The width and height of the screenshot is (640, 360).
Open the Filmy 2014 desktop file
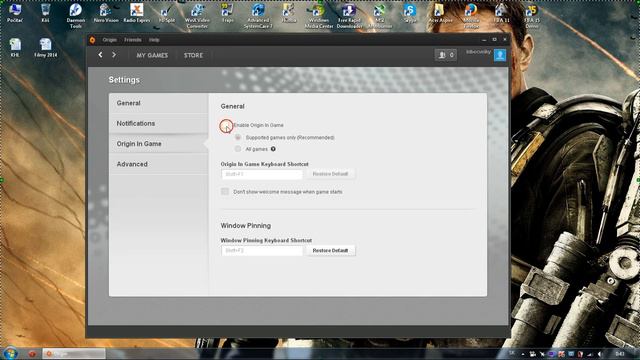(x=45, y=48)
